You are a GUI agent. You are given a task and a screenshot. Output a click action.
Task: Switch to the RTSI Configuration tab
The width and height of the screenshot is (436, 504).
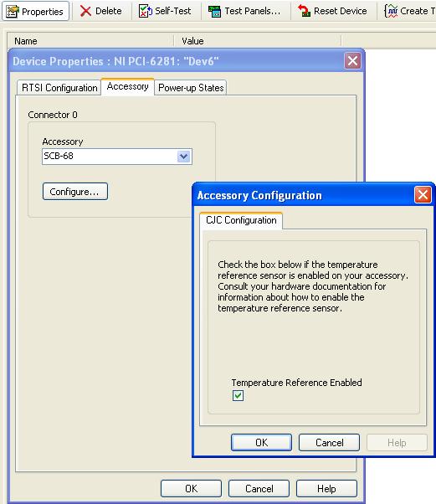[x=59, y=88]
